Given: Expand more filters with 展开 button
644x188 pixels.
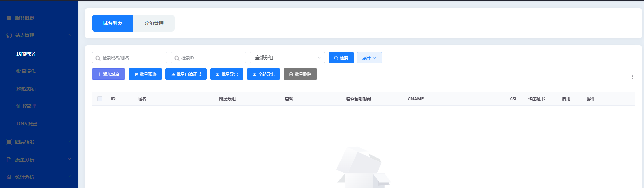Looking at the screenshot, I should tap(369, 58).
